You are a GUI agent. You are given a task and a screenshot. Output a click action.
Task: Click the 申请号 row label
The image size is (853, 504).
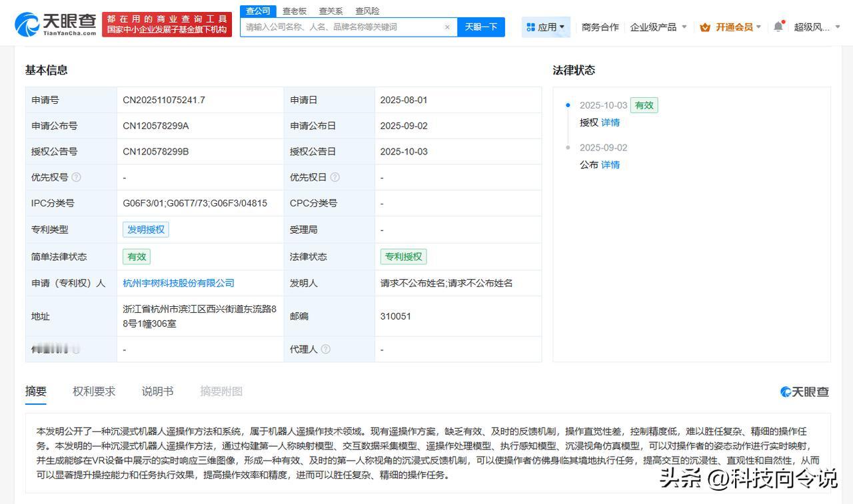point(45,100)
